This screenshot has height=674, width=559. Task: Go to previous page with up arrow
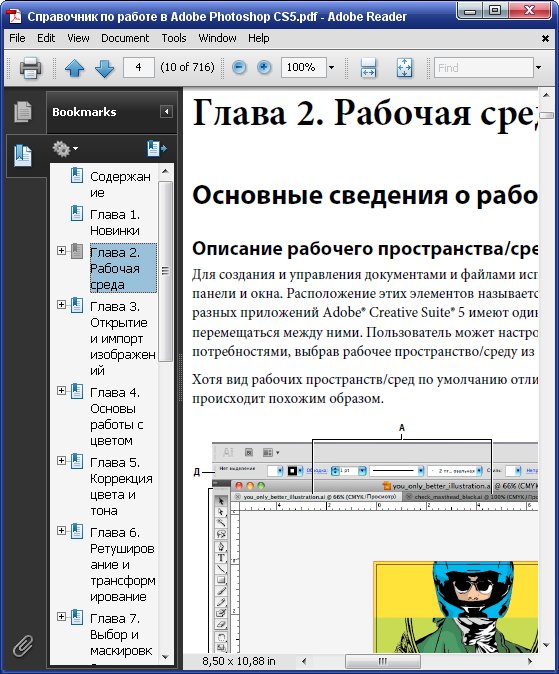[74, 68]
